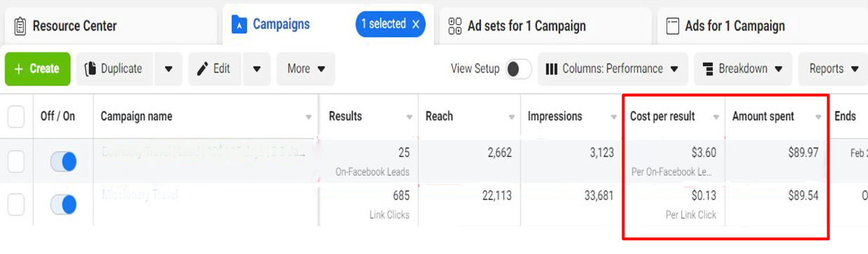Image resolution: width=868 pixels, height=254 pixels.
Task: Click the green Create button
Action: [38, 69]
